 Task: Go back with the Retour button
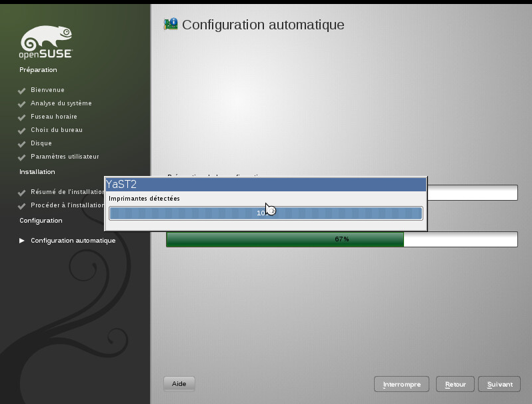(x=455, y=385)
